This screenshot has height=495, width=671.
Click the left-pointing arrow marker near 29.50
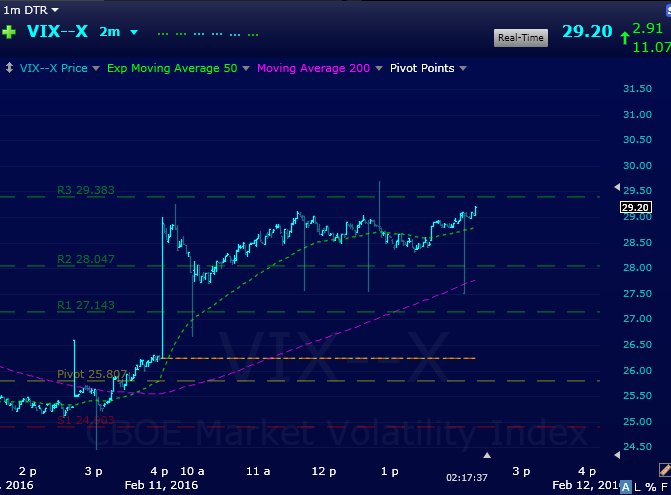click(617, 187)
